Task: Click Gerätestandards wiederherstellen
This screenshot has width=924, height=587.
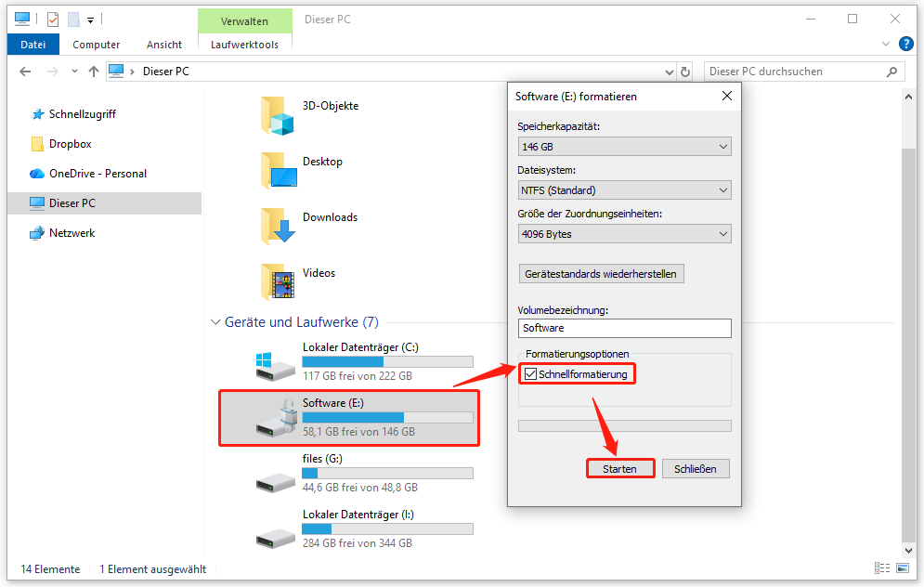Action: coord(600,273)
